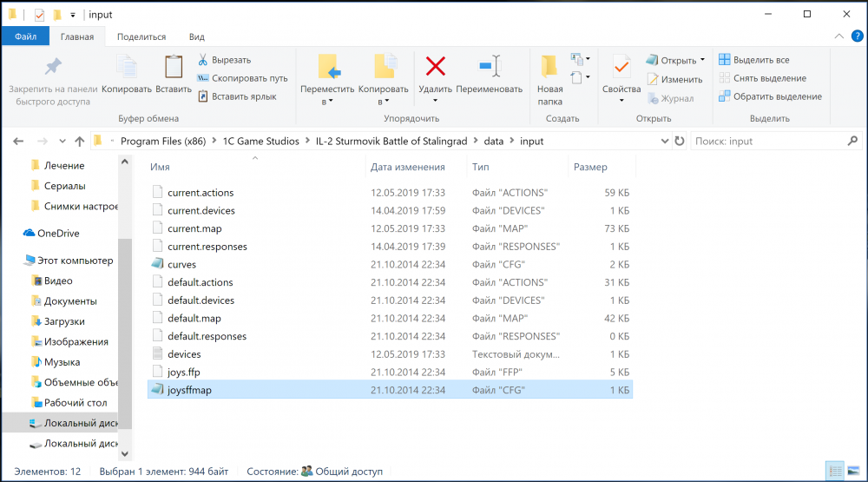This screenshot has width=868, height=482.
Task: Pin to Quick Access (Закрепить на панели)
Action: tap(52, 68)
